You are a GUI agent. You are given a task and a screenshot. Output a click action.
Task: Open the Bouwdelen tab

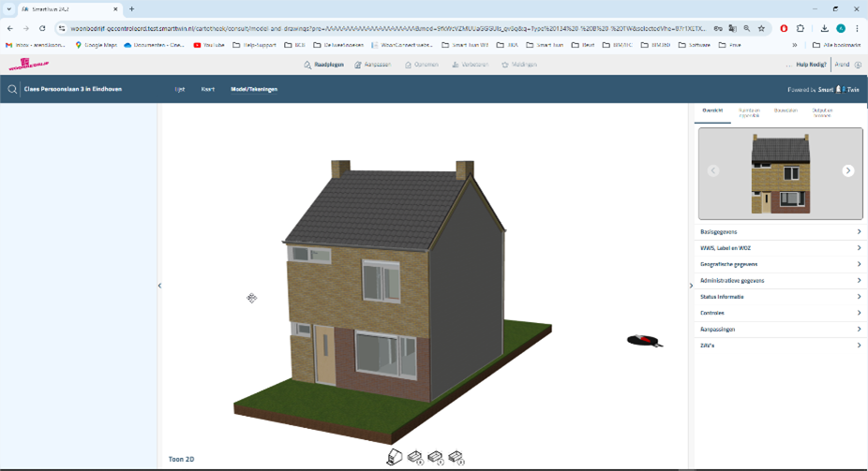[x=786, y=110]
